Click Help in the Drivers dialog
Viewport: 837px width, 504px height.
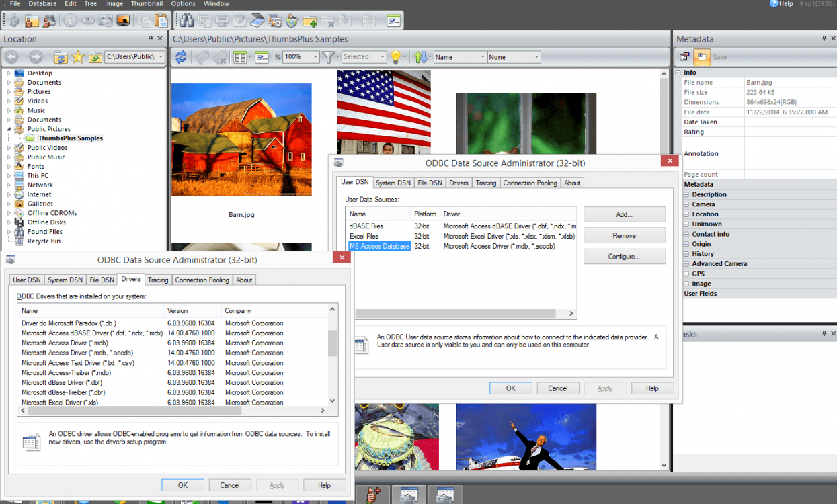pyautogui.click(x=325, y=485)
